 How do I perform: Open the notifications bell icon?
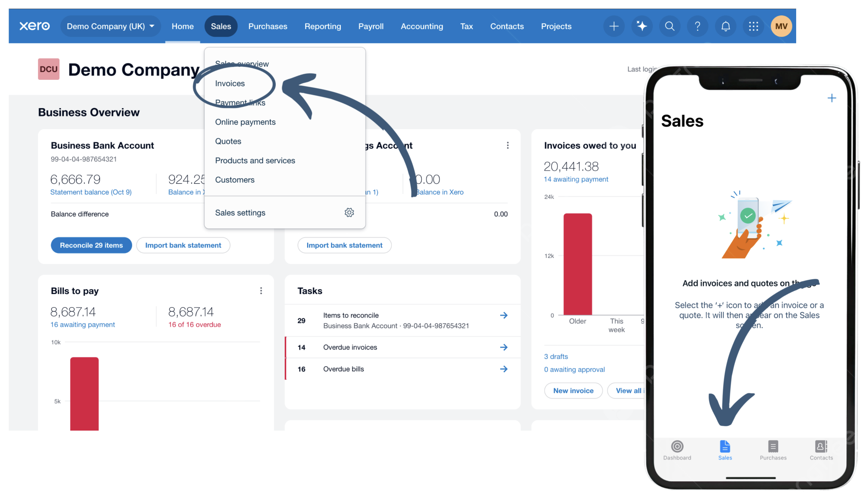725,26
